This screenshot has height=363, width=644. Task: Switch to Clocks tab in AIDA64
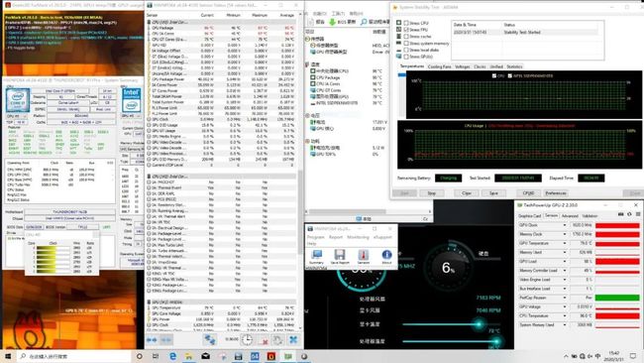tap(480, 66)
